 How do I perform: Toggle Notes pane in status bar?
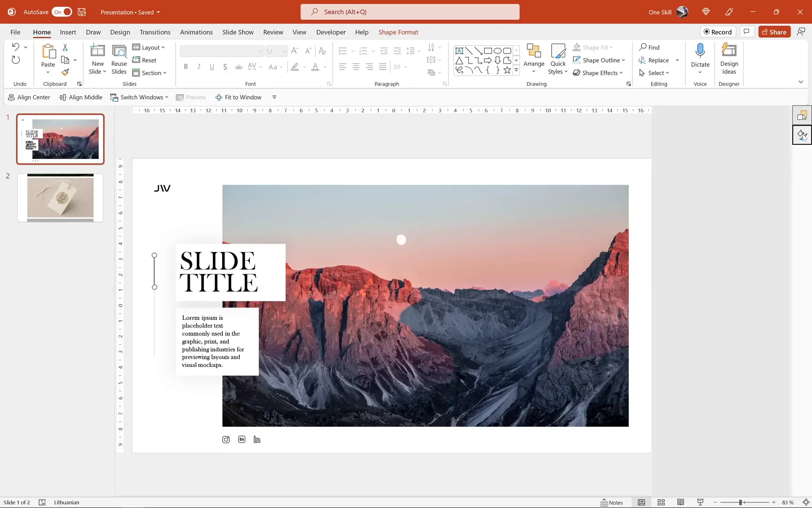(x=612, y=502)
